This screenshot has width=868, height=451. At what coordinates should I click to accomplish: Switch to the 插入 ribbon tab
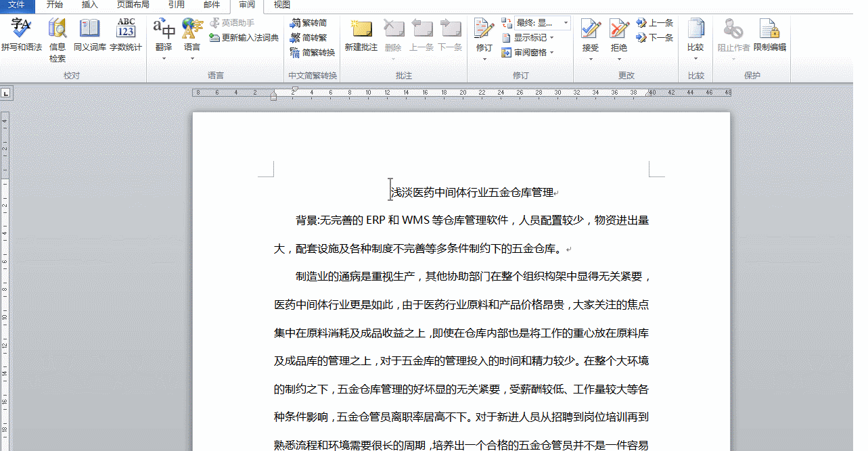pyautogui.click(x=89, y=5)
